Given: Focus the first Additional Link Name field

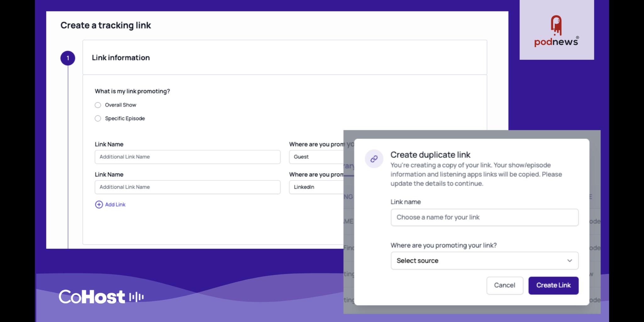Looking at the screenshot, I should (187, 157).
